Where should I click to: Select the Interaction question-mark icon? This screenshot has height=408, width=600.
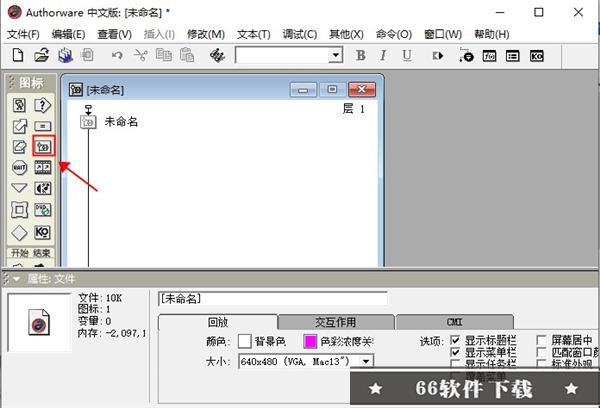coord(42,105)
